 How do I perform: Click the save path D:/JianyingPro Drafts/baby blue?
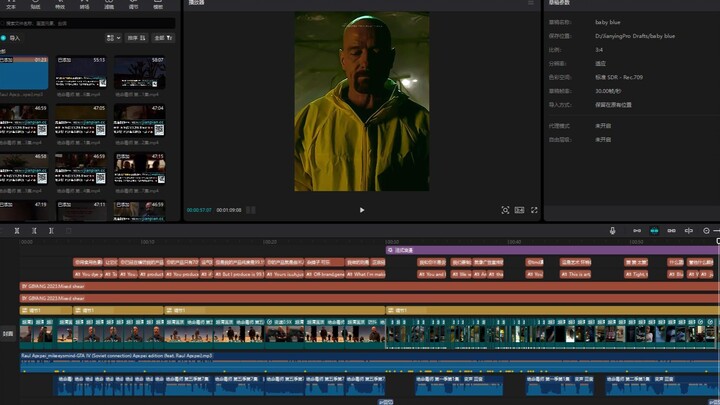pyautogui.click(x=635, y=36)
